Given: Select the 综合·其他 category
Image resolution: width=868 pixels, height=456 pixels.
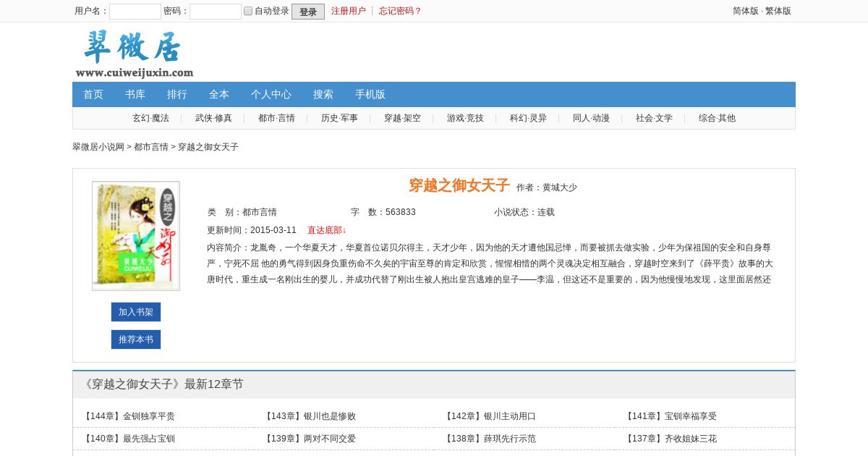Looking at the screenshot, I should [x=717, y=118].
